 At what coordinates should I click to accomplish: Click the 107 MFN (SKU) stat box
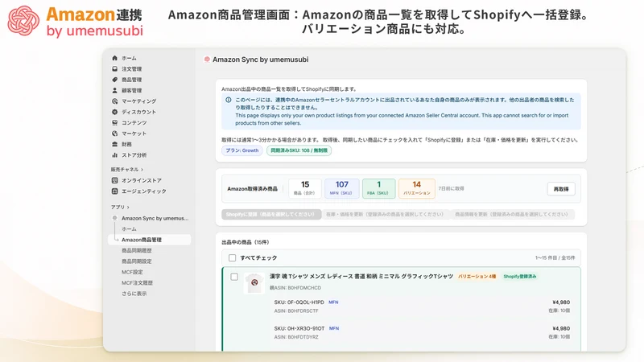pyautogui.click(x=341, y=188)
